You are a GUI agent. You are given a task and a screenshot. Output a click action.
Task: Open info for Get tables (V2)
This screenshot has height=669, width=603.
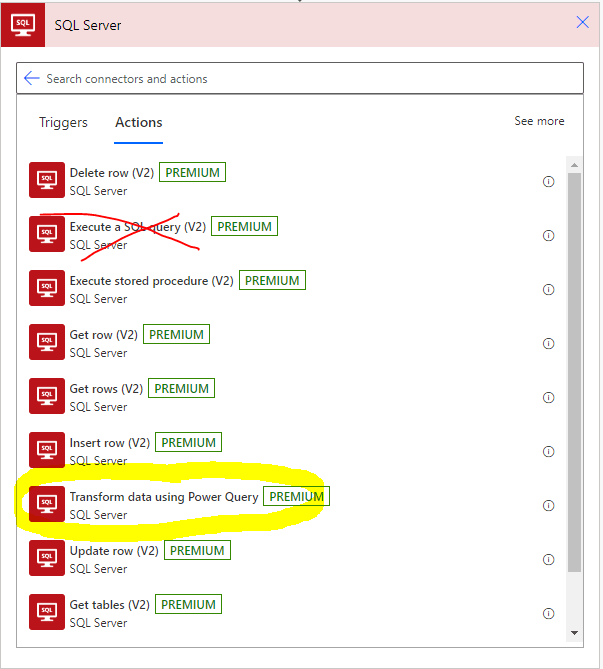click(548, 614)
